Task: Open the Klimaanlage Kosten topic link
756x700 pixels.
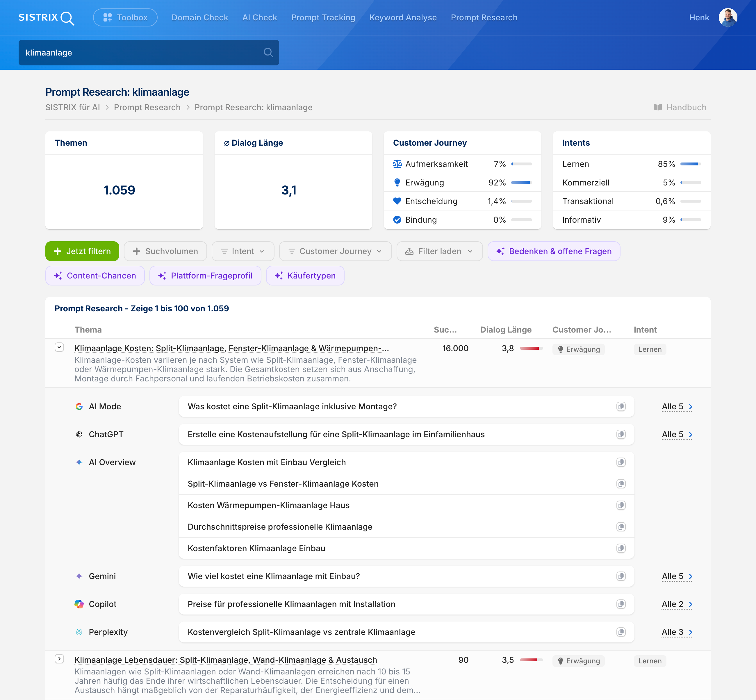Action: pyautogui.click(x=231, y=348)
